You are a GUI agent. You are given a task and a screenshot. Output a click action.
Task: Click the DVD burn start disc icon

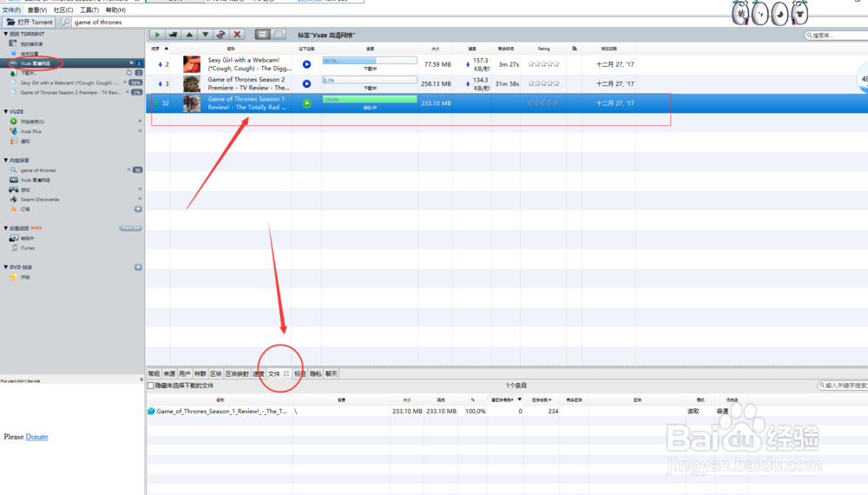point(13,277)
